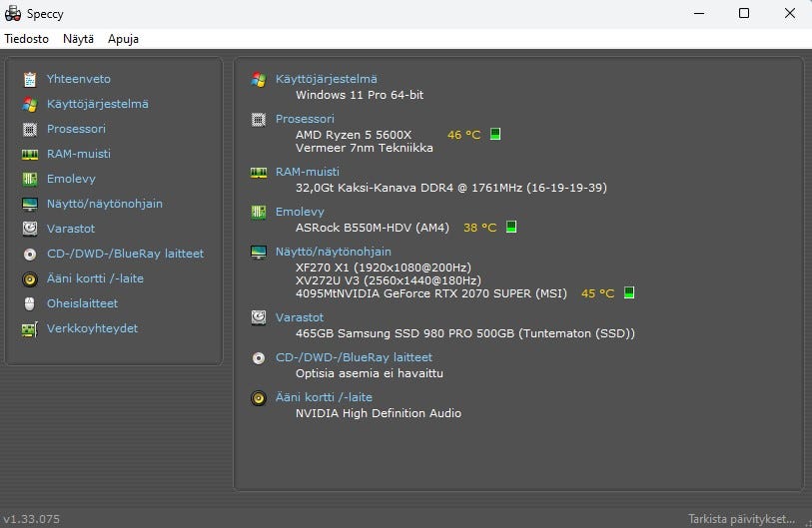Click the Speccy app icon in title bar

pos(13,13)
